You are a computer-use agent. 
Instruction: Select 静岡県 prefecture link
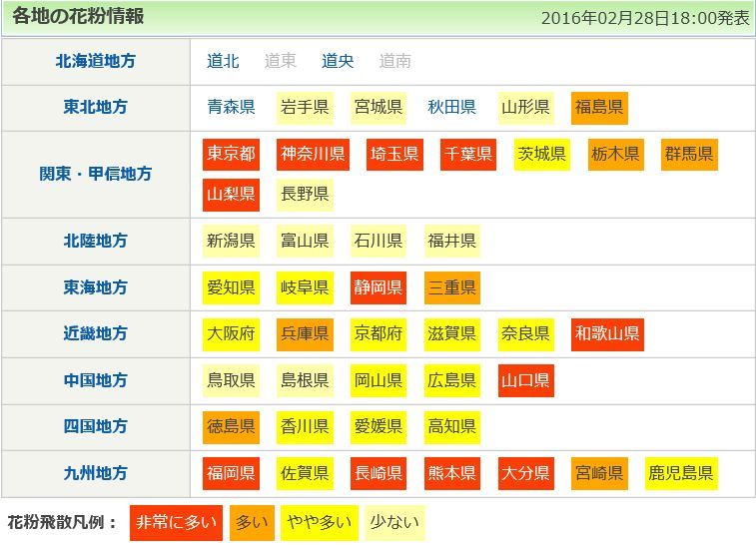coord(378,288)
